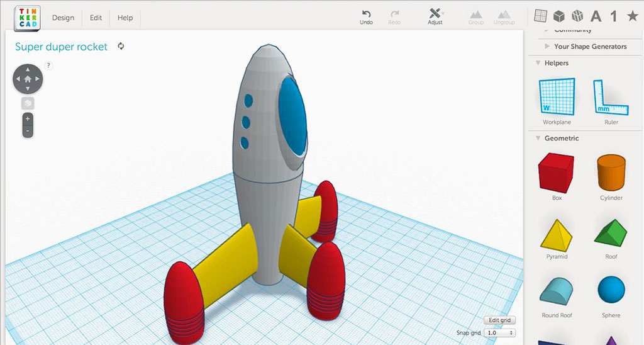Zoom out with minus button
Viewport: 644px width, 345px height.
click(28, 131)
